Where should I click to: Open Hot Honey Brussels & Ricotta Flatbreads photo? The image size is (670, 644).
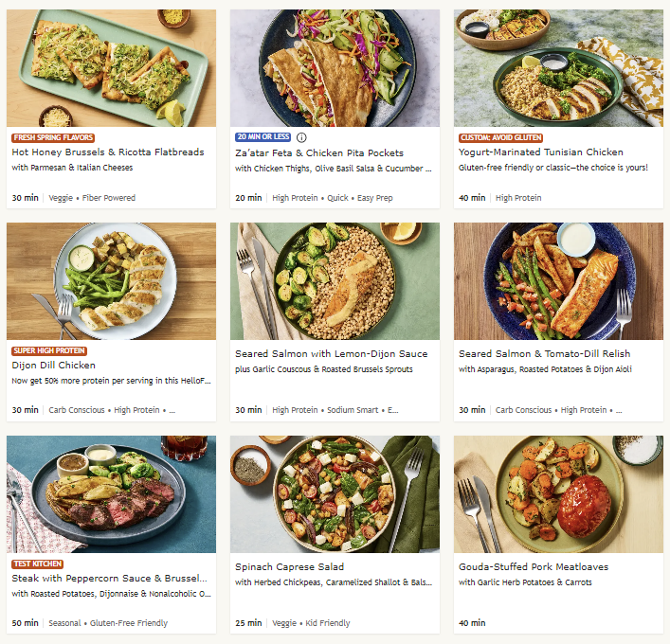111,68
